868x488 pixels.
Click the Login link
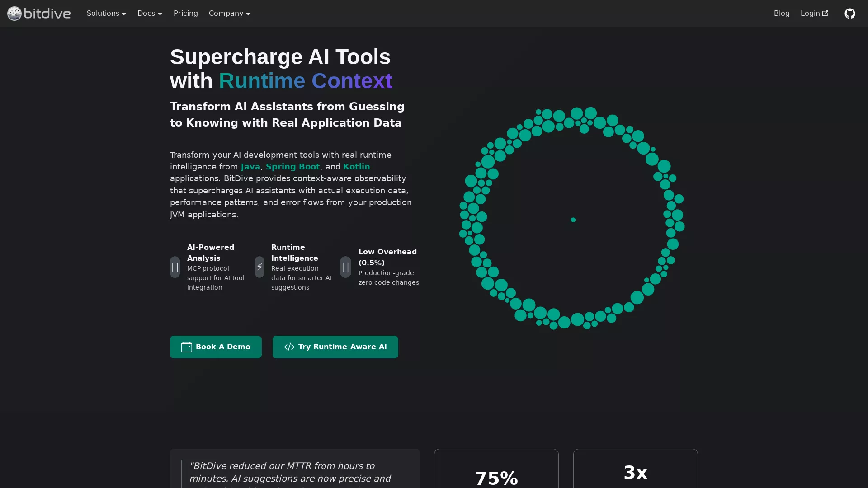(x=811, y=13)
